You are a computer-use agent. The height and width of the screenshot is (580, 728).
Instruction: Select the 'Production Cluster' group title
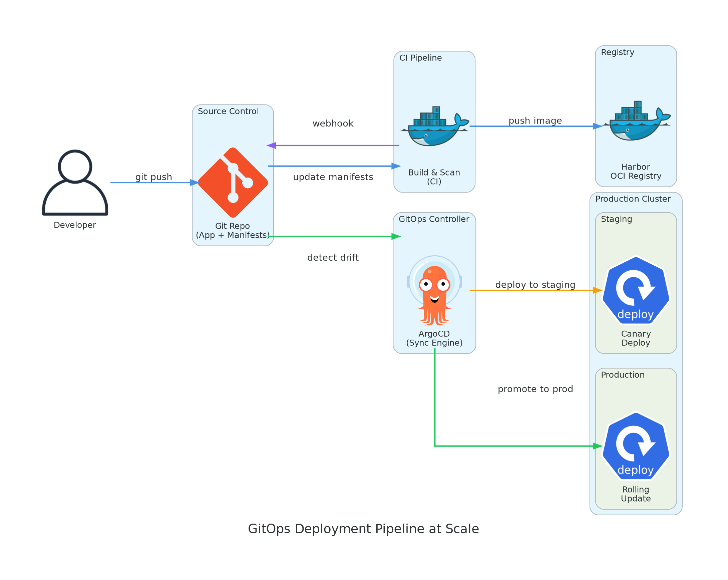click(x=633, y=199)
